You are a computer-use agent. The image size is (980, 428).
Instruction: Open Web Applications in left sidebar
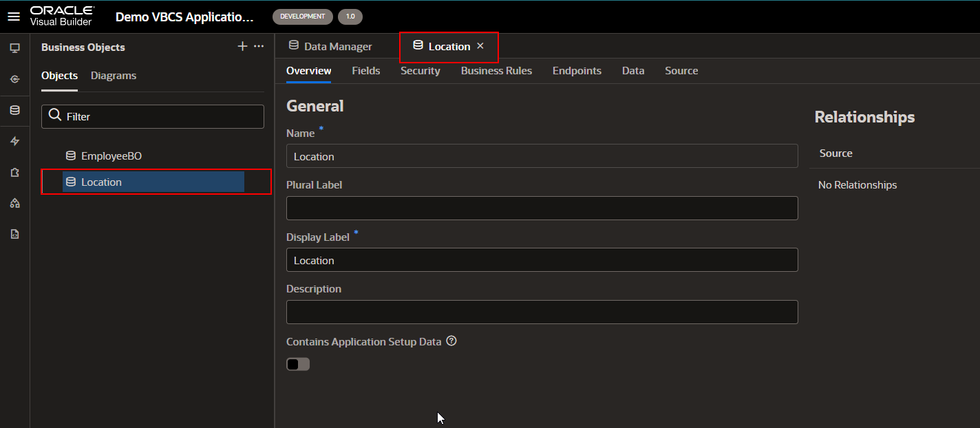pos(14,48)
